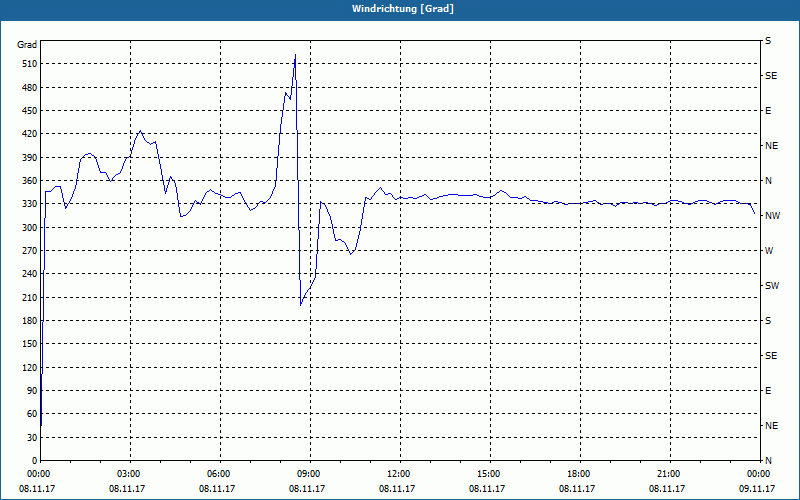Click the 510 y-axis value
Viewport: 800px width, 500px height.
[x=31, y=64]
